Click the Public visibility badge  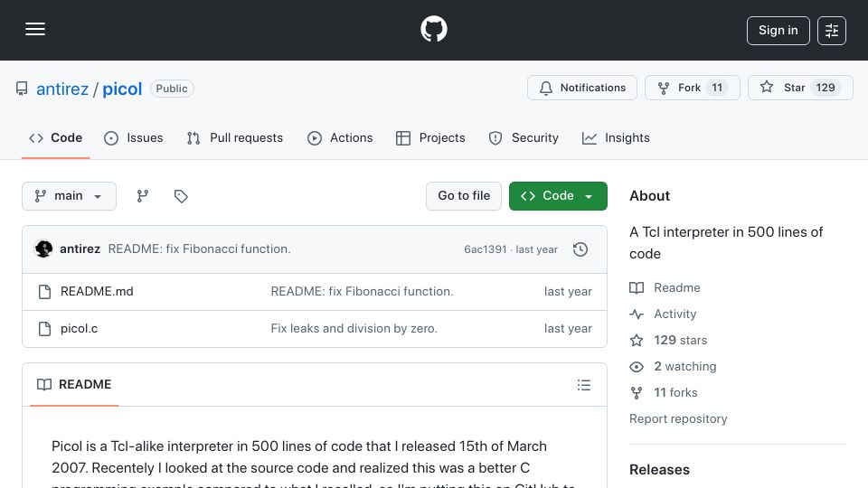point(172,89)
